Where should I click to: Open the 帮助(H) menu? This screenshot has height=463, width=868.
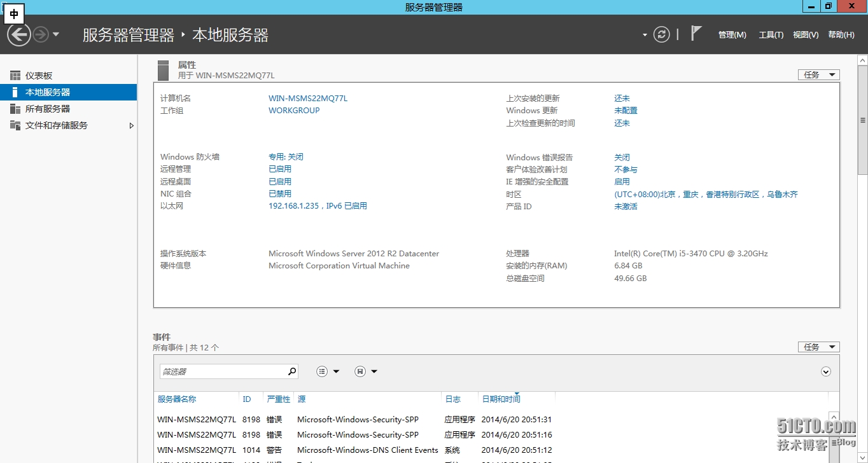(x=841, y=35)
